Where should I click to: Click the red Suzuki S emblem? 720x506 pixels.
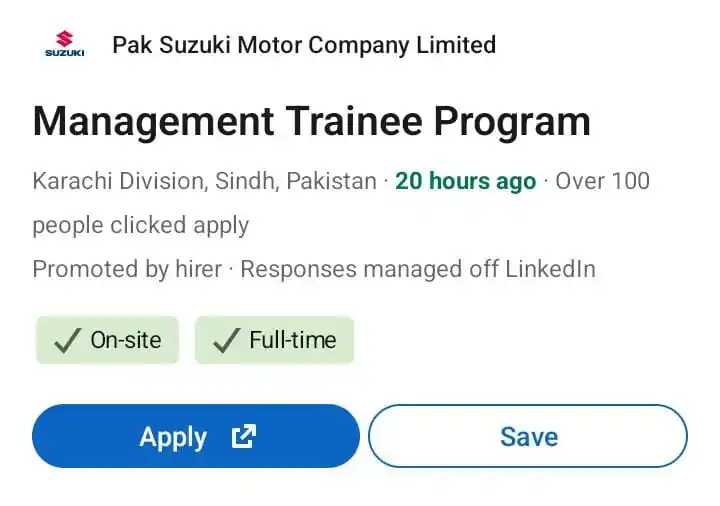tap(65, 39)
